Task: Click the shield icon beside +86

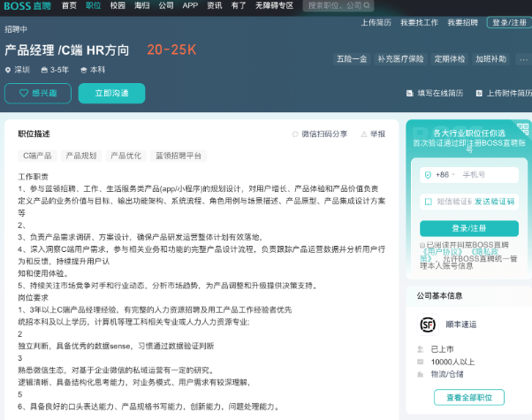Action: (428, 175)
